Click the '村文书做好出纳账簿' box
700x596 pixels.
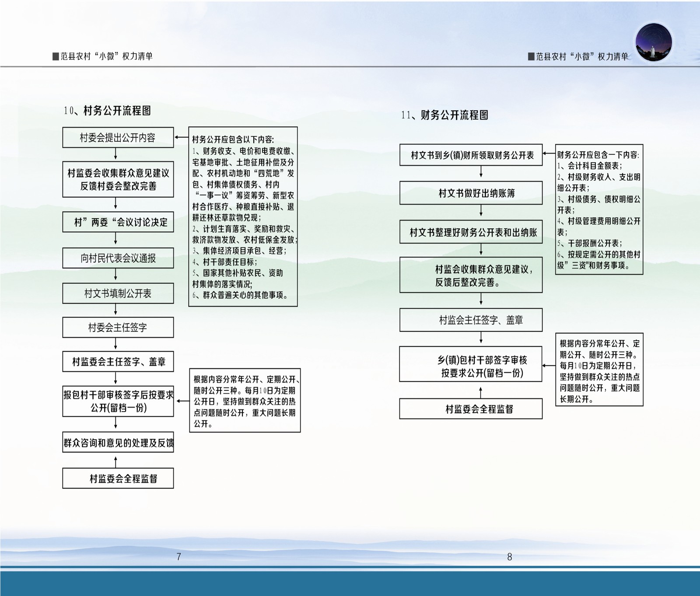point(471,193)
